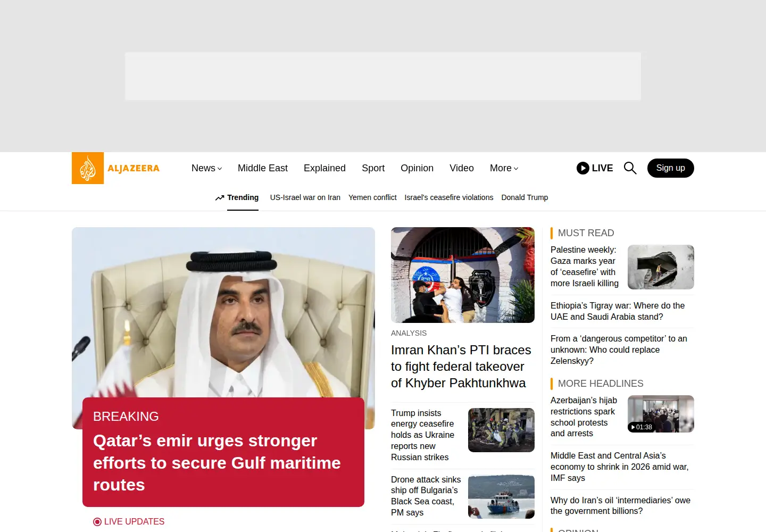Open the Sport section

tap(373, 168)
